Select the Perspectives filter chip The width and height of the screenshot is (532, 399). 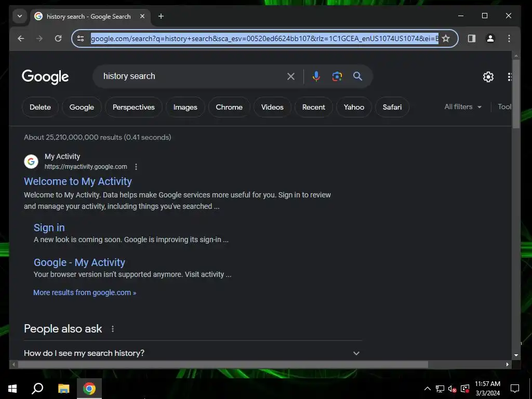pyautogui.click(x=134, y=107)
